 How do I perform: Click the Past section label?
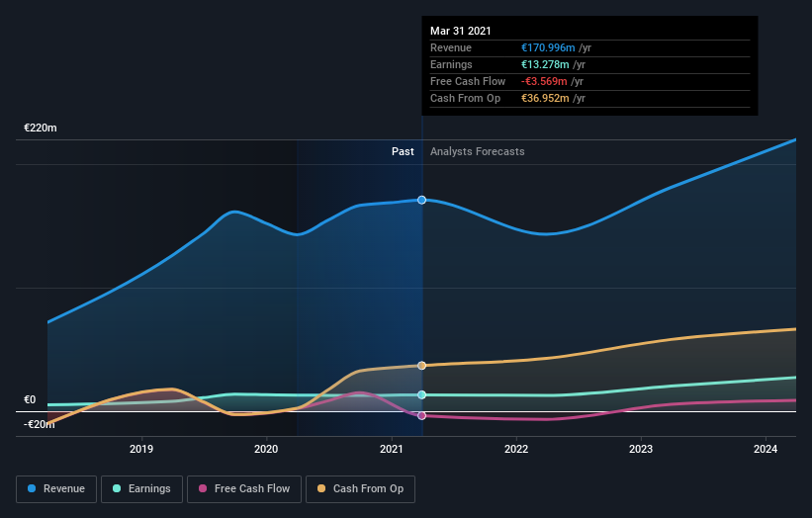point(403,151)
